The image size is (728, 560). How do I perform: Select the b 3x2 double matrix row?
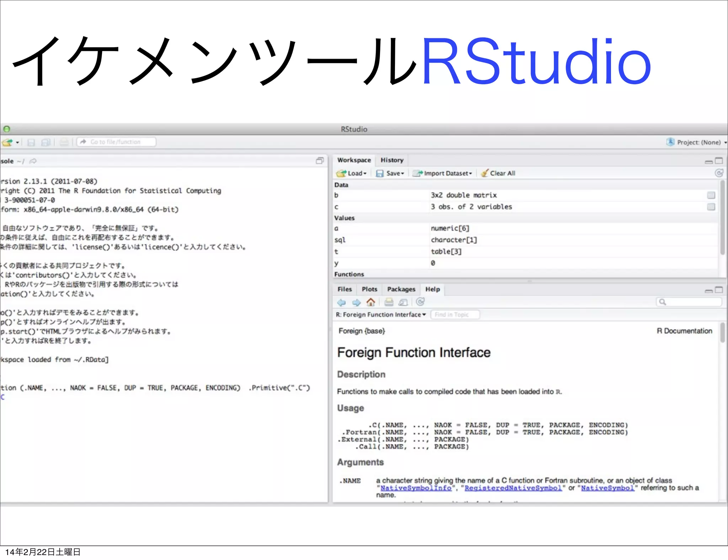pyautogui.click(x=525, y=195)
